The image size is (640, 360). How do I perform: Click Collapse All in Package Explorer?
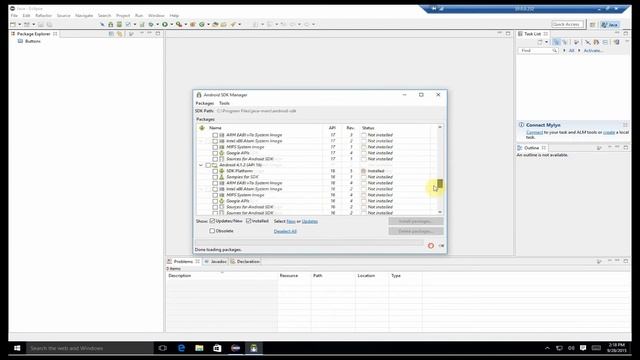(111, 34)
